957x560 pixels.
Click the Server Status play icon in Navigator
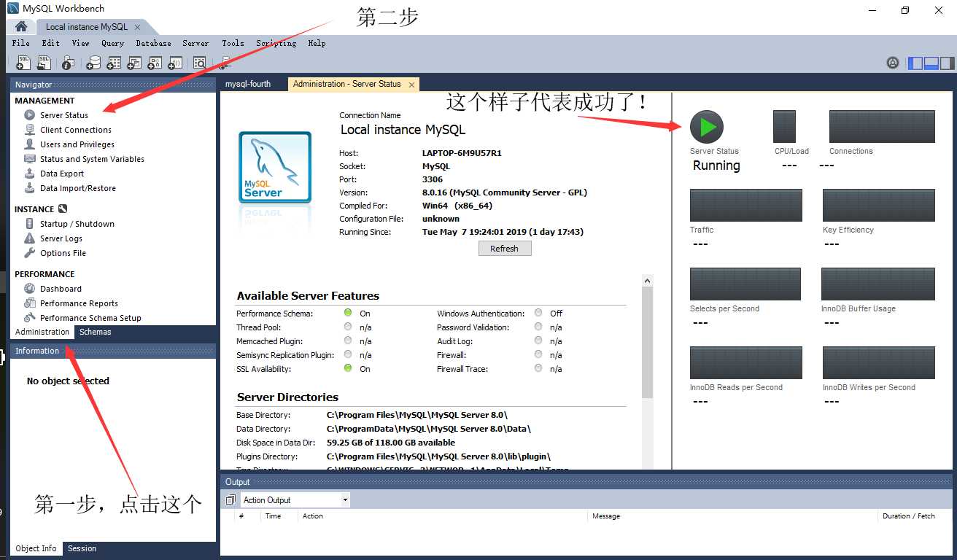[x=29, y=115]
